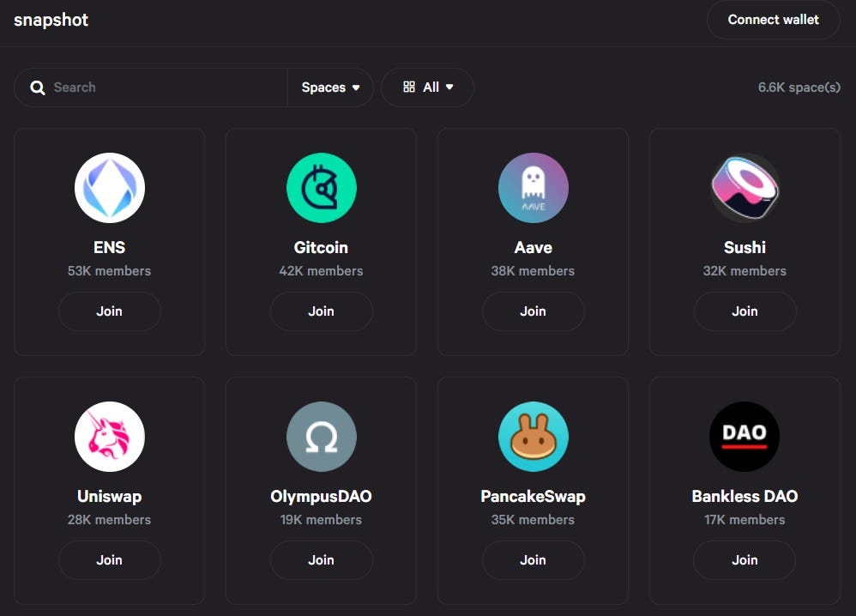Viewport: 856px width, 616px height.
Task: Open the OlympusDAO space title
Action: [321, 497]
